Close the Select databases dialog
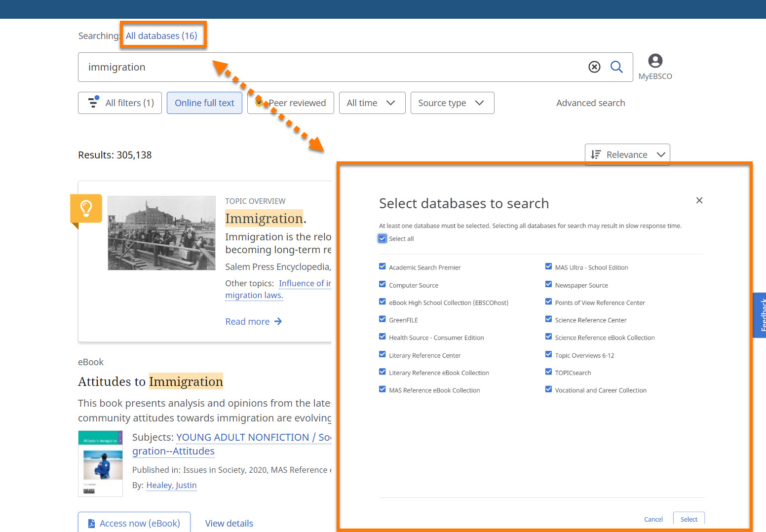Image resolution: width=766 pixels, height=532 pixels. [x=699, y=200]
